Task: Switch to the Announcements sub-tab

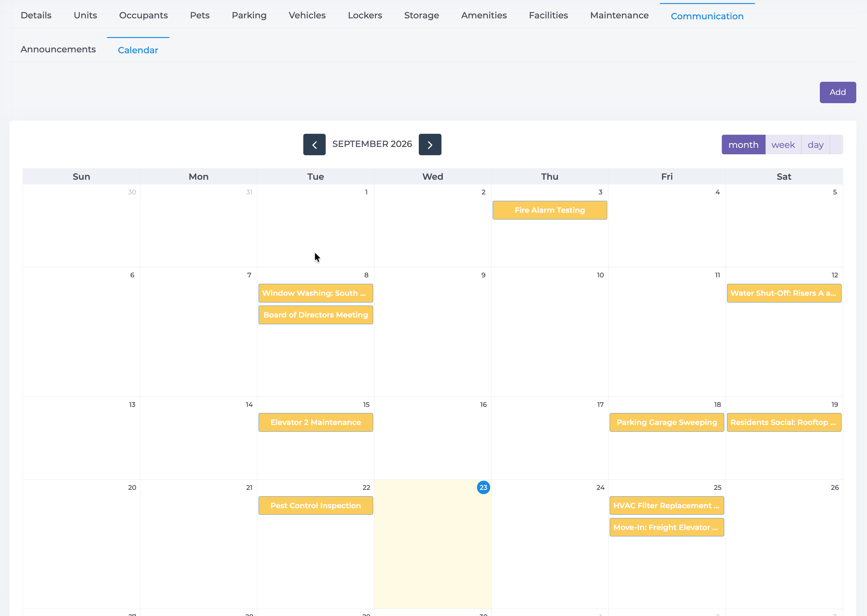Action: coord(58,50)
